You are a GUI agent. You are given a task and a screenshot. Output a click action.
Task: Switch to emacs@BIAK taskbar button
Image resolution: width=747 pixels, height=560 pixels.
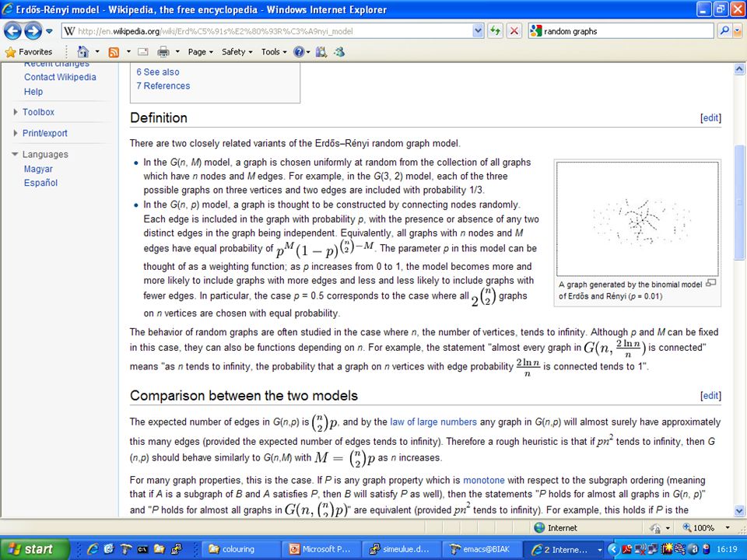click(x=482, y=549)
